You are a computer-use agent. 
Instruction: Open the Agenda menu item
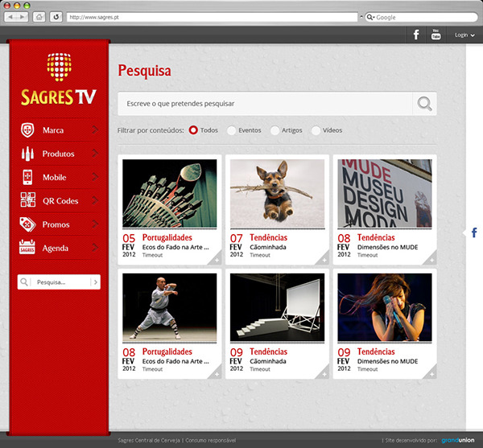tap(59, 248)
